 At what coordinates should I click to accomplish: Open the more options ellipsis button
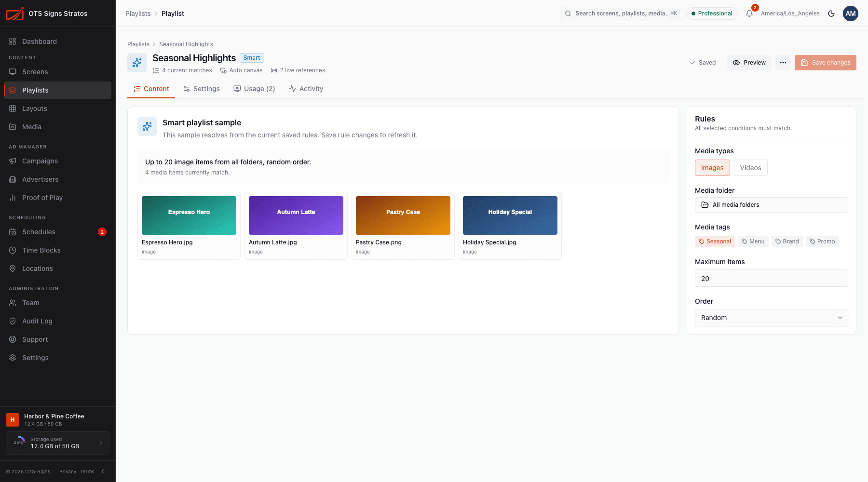783,63
